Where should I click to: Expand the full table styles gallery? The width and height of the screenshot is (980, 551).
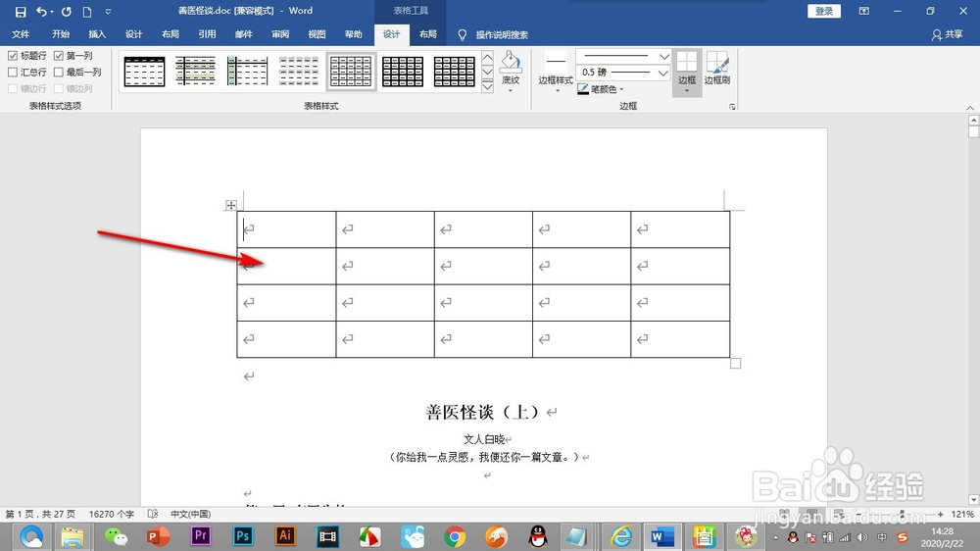pyautogui.click(x=487, y=86)
